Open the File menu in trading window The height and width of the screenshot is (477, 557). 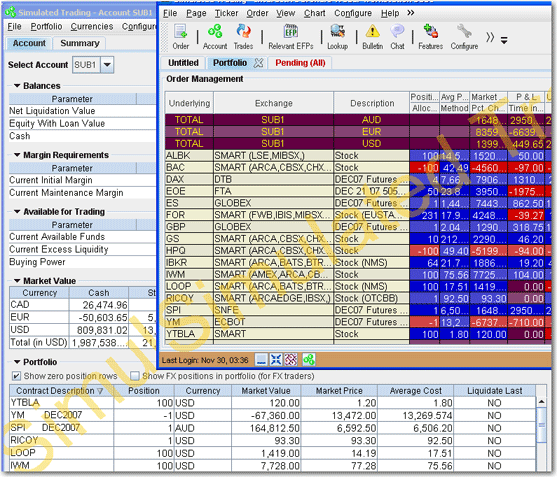click(170, 13)
